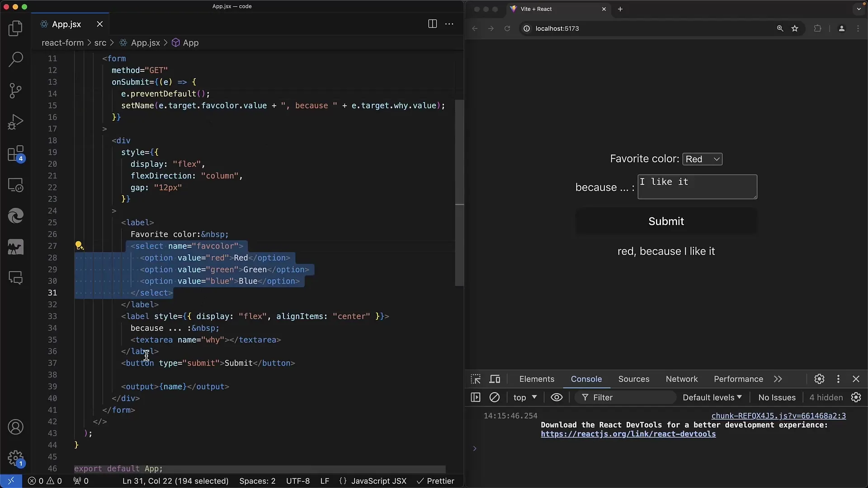Screen dimensions: 868x488
Task: Show more DevTools tabs chevron
Action: coord(778,379)
